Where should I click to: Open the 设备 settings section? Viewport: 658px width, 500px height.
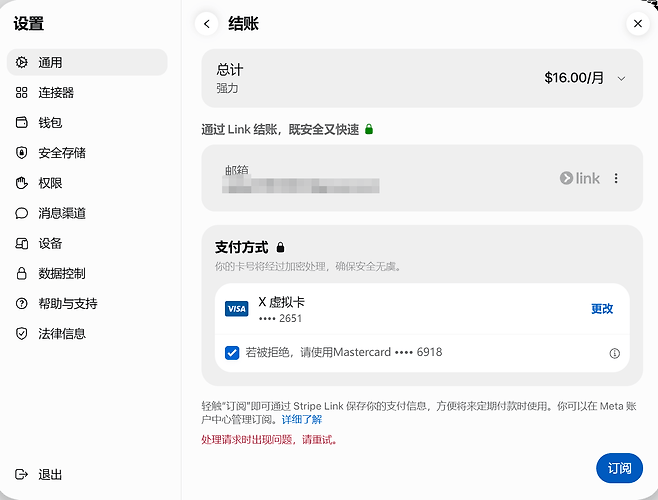(x=87, y=243)
